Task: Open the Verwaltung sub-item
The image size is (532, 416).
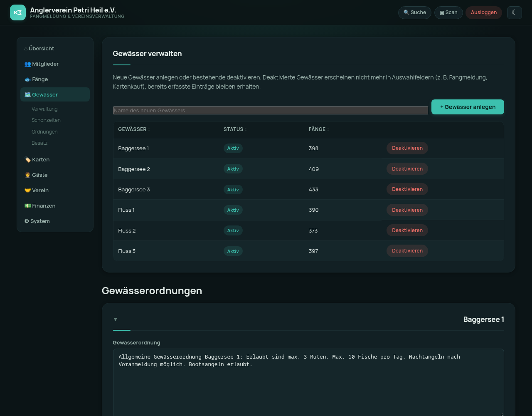Action: (44, 109)
